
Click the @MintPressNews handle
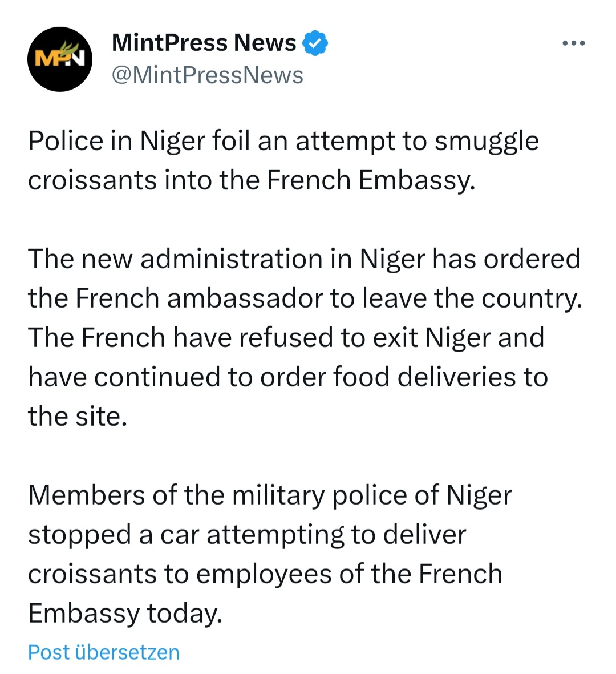click(208, 75)
